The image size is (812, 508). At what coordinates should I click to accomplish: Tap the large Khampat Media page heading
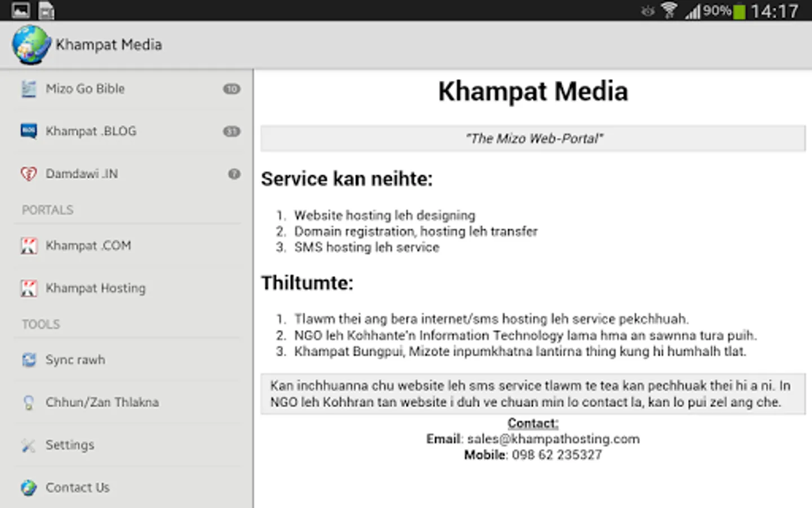[533, 91]
